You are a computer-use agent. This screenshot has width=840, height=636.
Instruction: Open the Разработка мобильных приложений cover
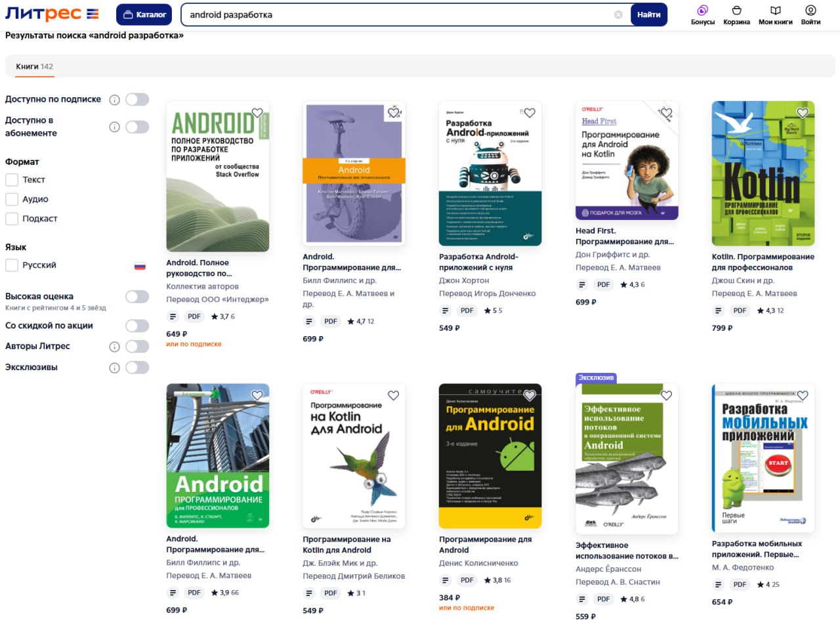(x=763, y=458)
